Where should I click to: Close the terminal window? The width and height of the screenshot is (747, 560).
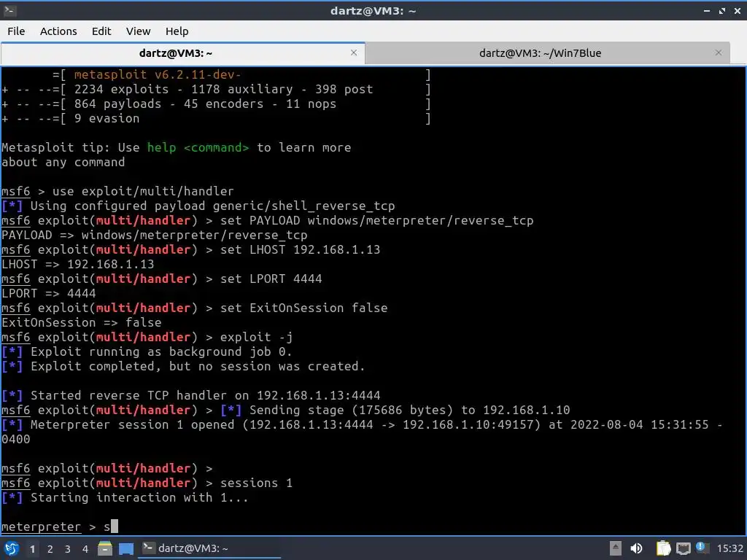coord(738,10)
